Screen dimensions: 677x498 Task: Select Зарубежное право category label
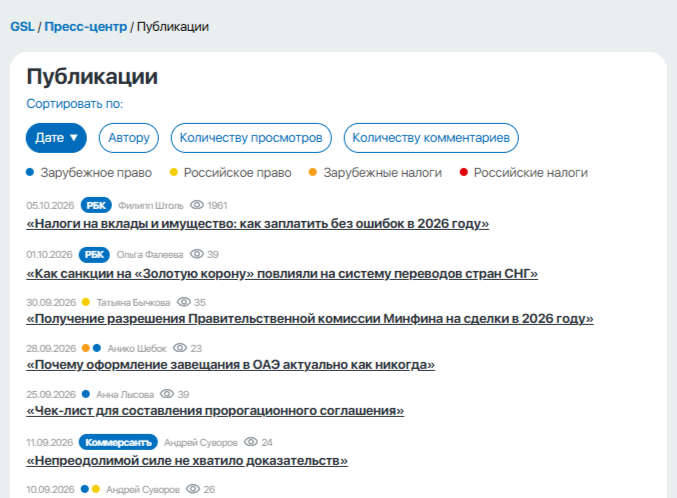coord(96,173)
